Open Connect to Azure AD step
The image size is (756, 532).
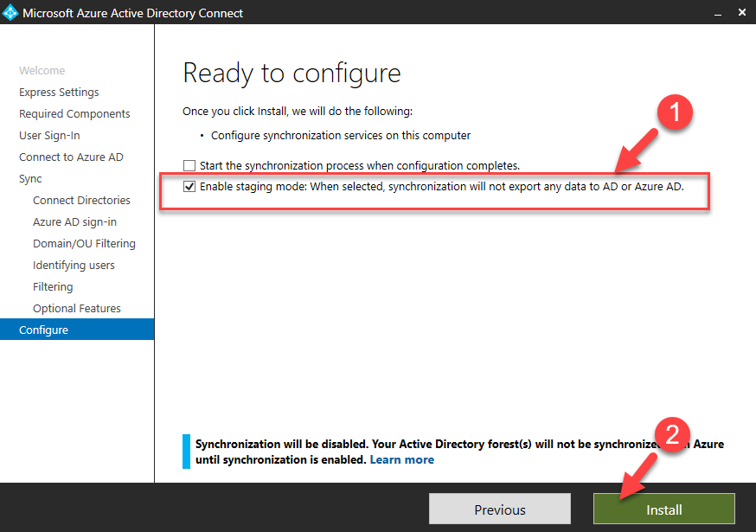click(71, 157)
